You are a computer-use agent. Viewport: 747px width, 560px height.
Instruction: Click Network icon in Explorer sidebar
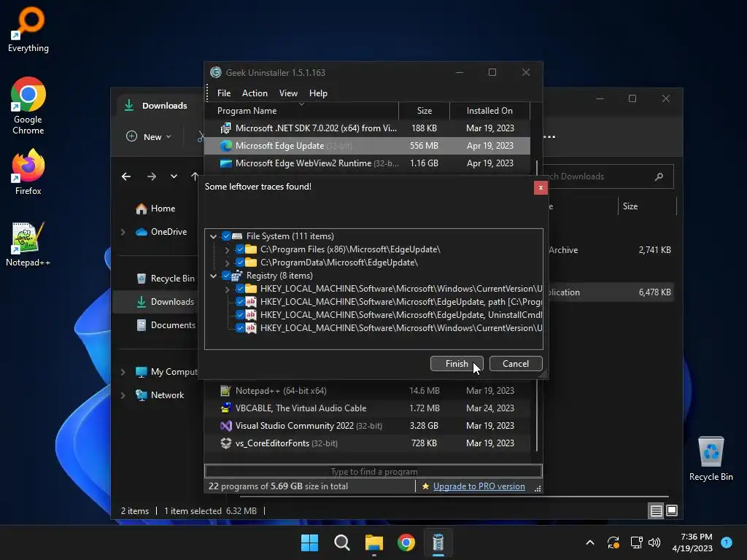coord(141,395)
